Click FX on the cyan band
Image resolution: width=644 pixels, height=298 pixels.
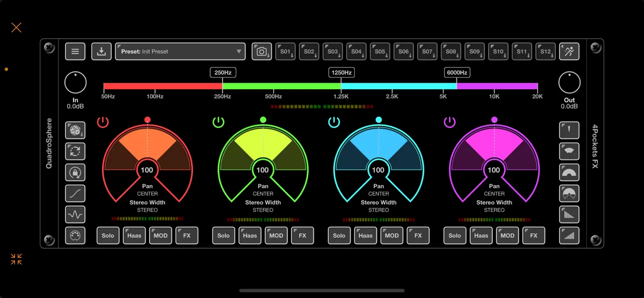418,235
